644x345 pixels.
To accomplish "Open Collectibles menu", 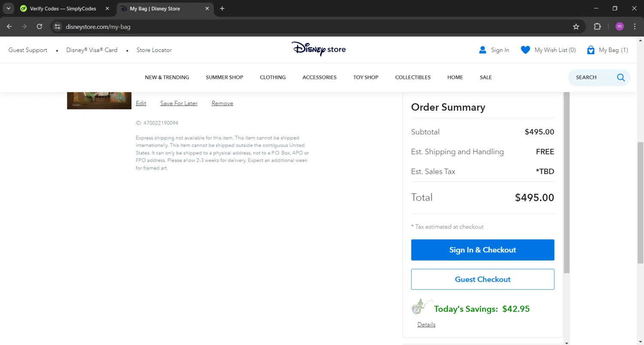I will [x=413, y=77].
